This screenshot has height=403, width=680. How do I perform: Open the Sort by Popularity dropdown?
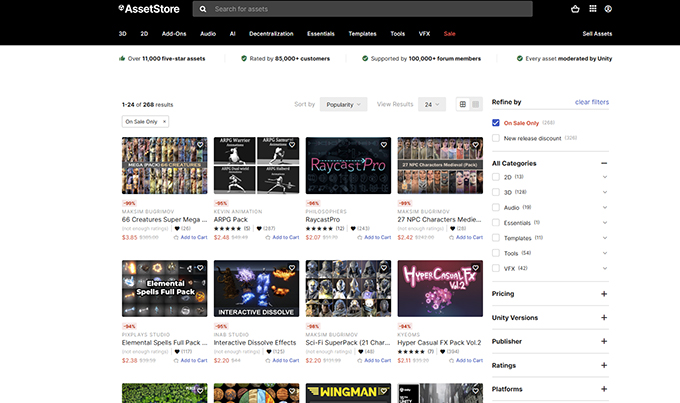(x=343, y=105)
